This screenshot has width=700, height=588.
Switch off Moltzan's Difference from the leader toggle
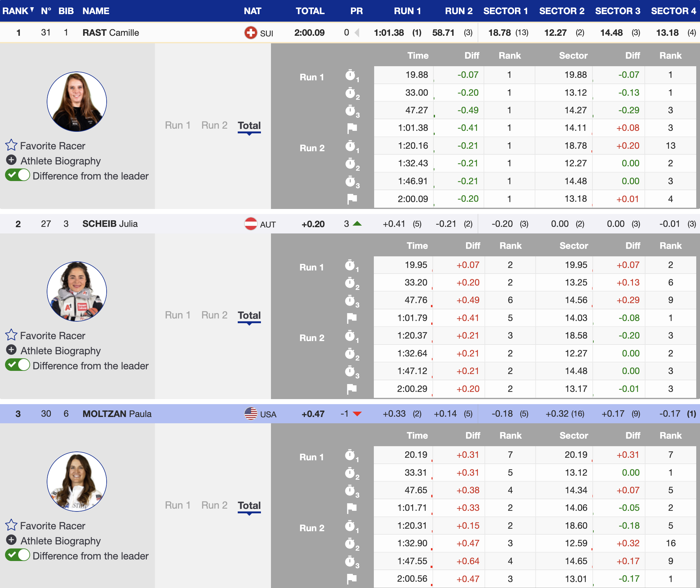coord(18,555)
